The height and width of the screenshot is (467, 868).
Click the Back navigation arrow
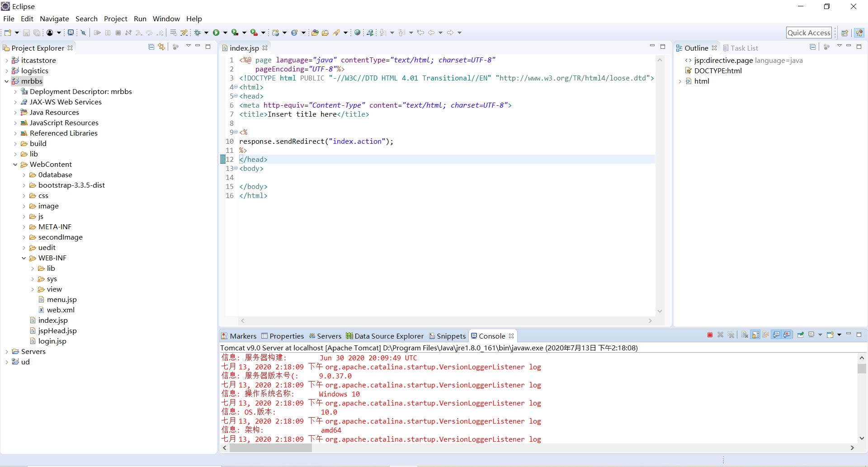click(431, 33)
